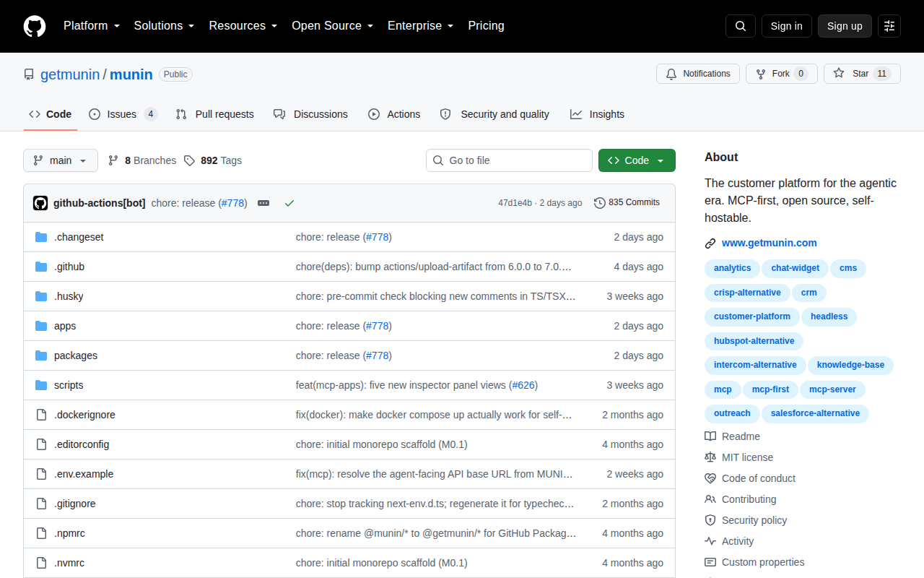This screenshot has width=924, height=578.
Task: Open the Solutions dropdown menu
Action: click(165, 26)
